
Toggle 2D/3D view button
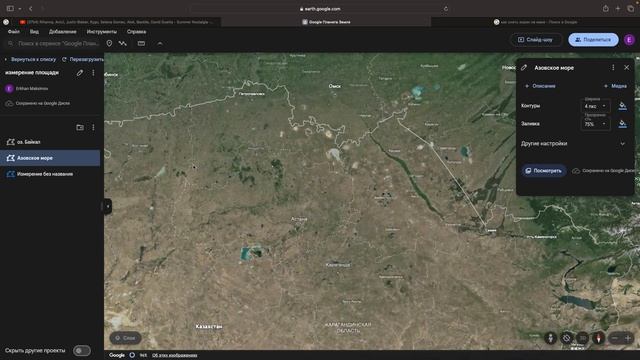coord(582,338)
